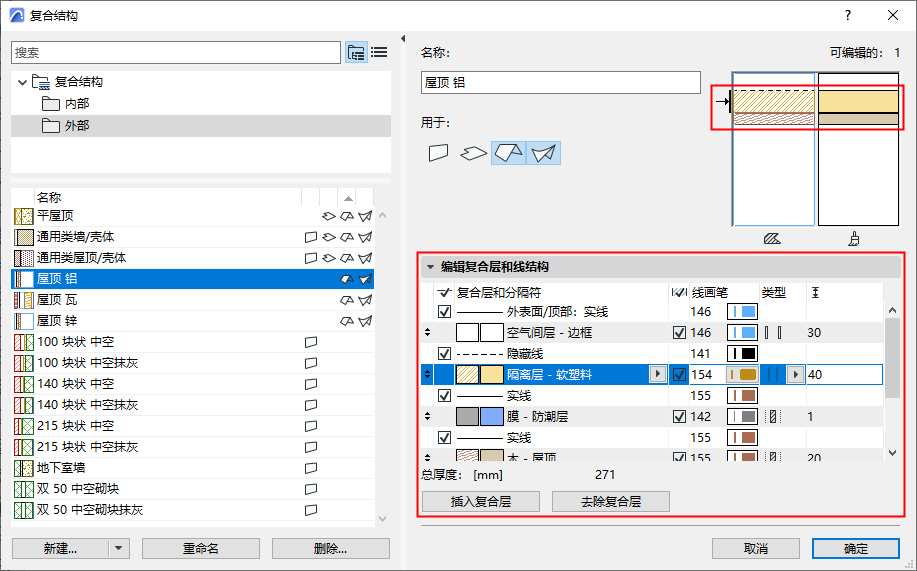This screenshot has height=571, width=917.
Task: Open the help question mark button
Action: [848, 15]
